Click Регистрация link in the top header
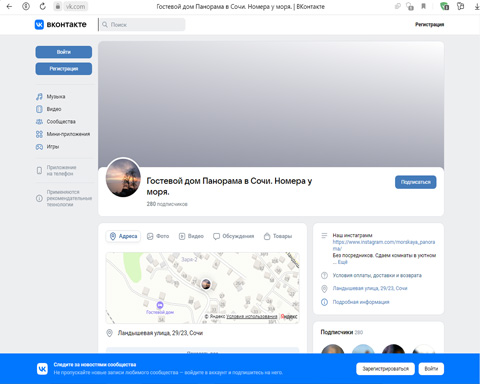Screen dimensions: 480x384 (429, 24)
